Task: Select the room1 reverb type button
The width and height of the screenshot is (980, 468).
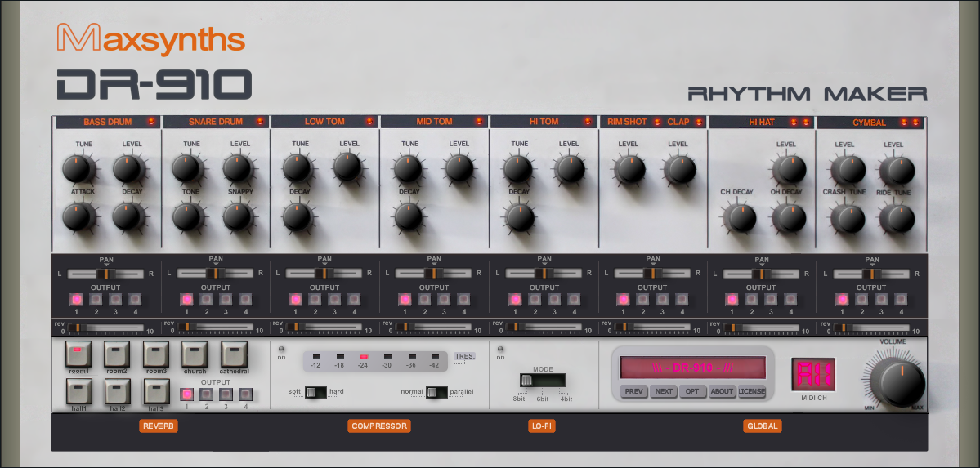Action: pyautogui.click(x=79, y=354)
